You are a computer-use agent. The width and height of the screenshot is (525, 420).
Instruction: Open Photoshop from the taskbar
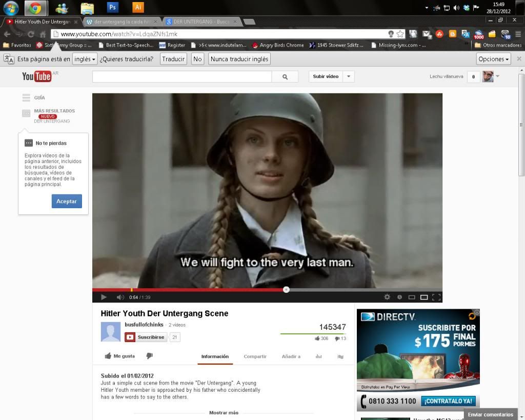click(112, 7)
